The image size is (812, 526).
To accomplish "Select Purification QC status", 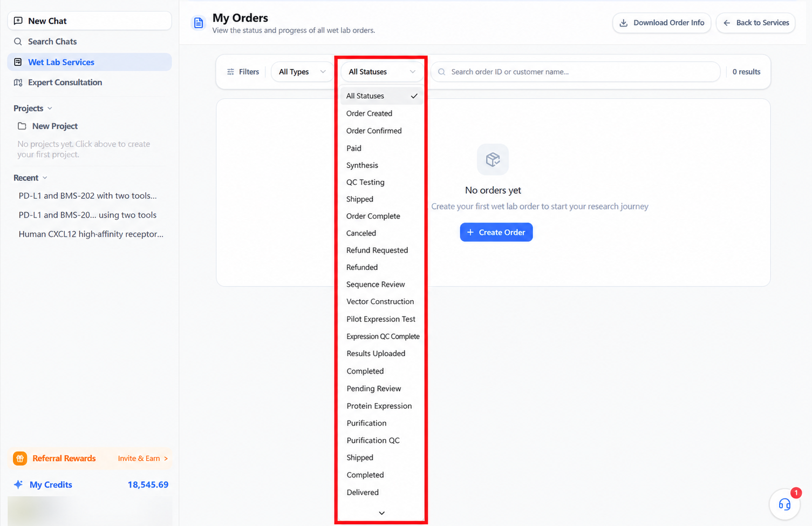I will pyautogui.click(x=381, y=441).
